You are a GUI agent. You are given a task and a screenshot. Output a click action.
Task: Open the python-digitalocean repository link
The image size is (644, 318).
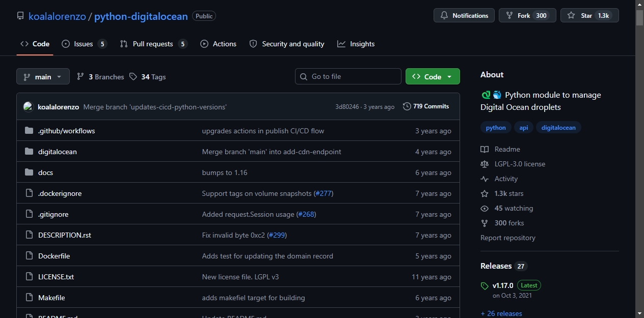click(141, 16)
